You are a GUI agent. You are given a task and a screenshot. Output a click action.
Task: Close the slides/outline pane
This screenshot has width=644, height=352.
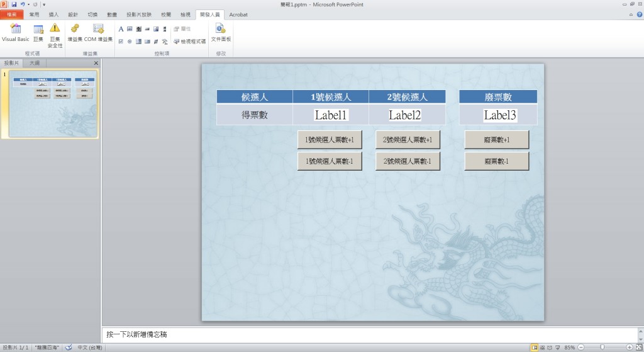click(96, 63)
